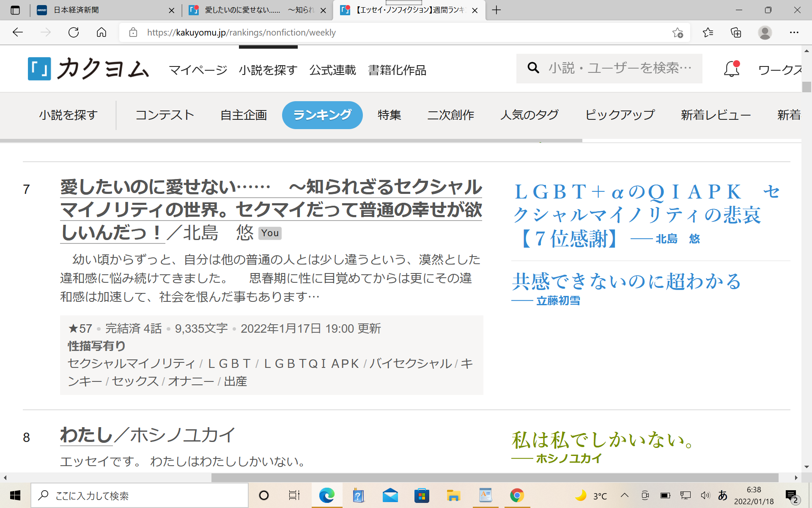Select the 自主企画 tab
Screen dimensions: 812x508
pyautogui.click(x=244, y=115)
